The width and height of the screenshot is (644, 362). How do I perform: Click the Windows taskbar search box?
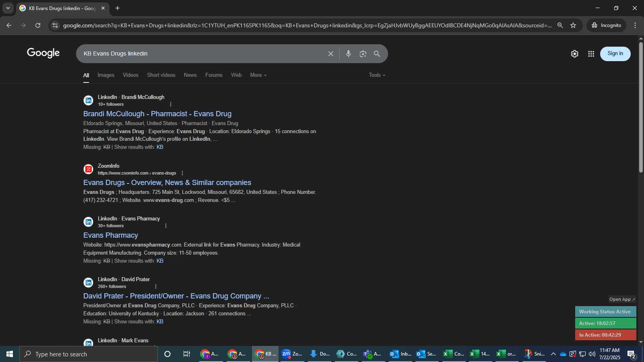pyautogui.click(x=89, y=354)
